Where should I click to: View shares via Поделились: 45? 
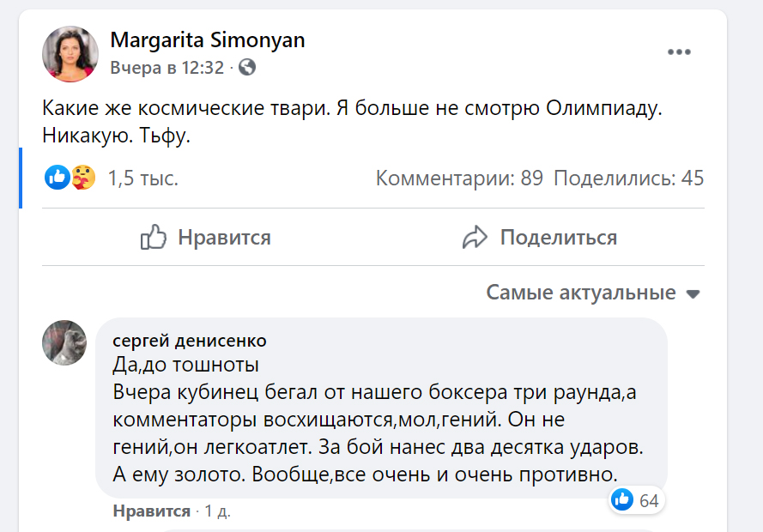coord(628,178)
